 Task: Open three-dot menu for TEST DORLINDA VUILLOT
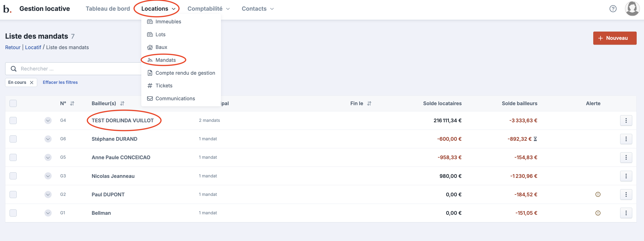pyautogui.click(x=626, y=120)
